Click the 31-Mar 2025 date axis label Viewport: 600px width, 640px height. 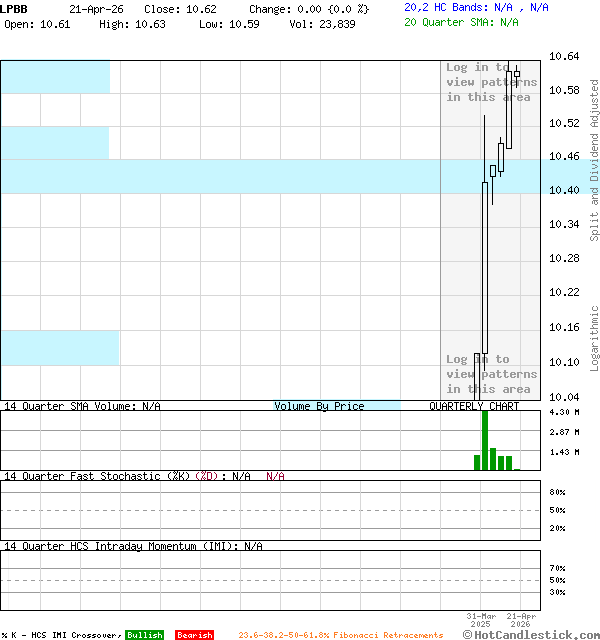(481, 620)
